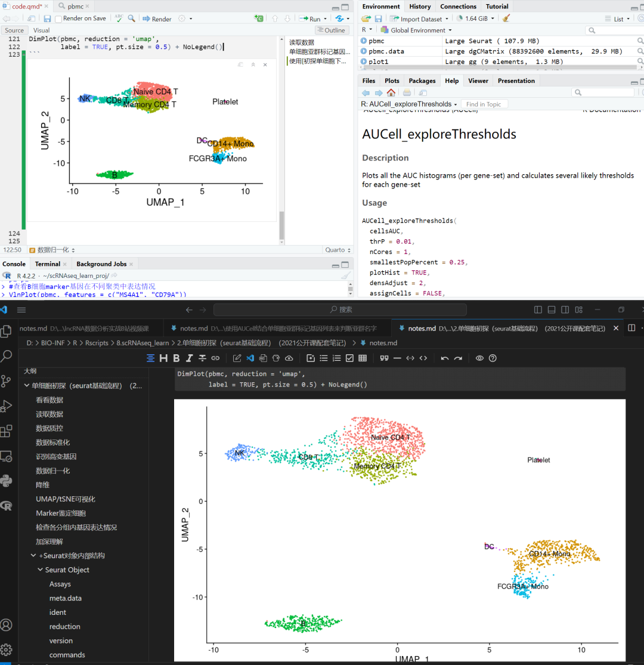Open the AUCell_exploreThresholds topic dropdown
The image size is (644, 665).
point(409,104)
